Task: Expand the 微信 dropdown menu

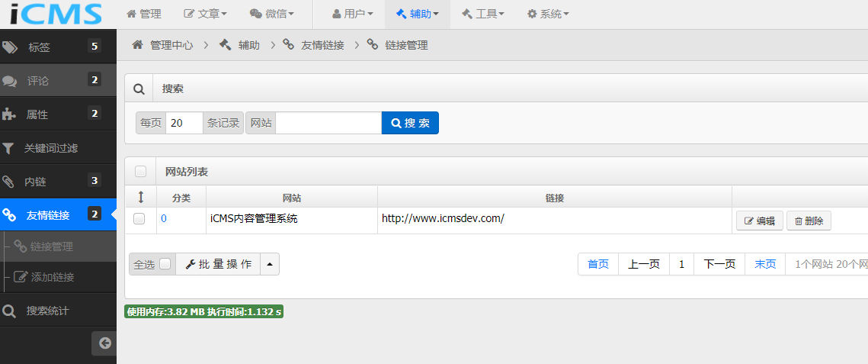Action: coord(272,14)
